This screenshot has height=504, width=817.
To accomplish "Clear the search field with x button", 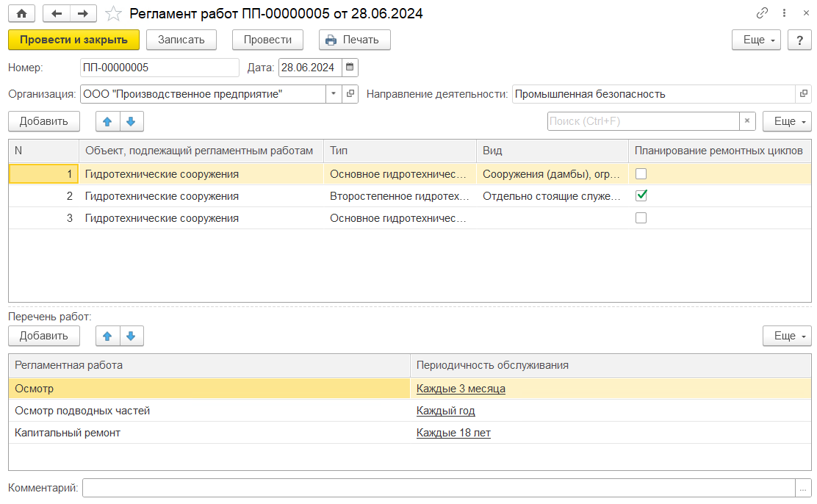I will pos(747,121).
